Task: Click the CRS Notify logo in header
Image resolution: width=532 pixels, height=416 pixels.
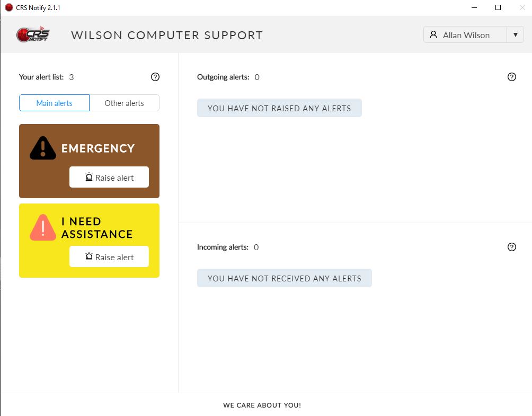Action: click(33, 35)
